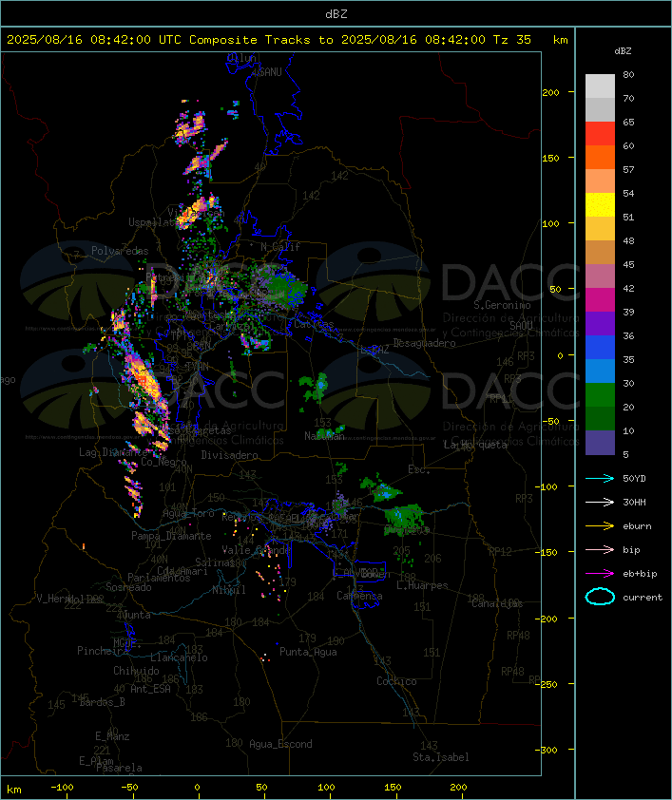The height and width of the screenshot is (800, 672).
Task: Click the 'Sta.Isabel' map label
Action: click(x=441, y=757)
